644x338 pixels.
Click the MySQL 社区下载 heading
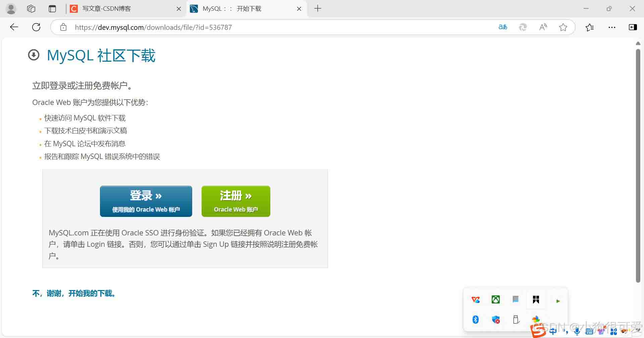click(x=101, y=55)
